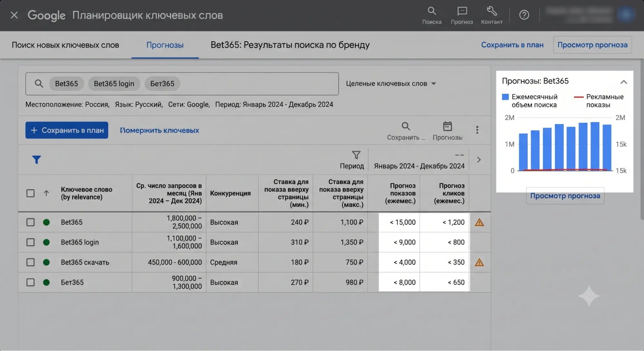Click the sort arrow beside Ключевое слово
The width and height of the screenshot is (644, 351).
[46, 193]
